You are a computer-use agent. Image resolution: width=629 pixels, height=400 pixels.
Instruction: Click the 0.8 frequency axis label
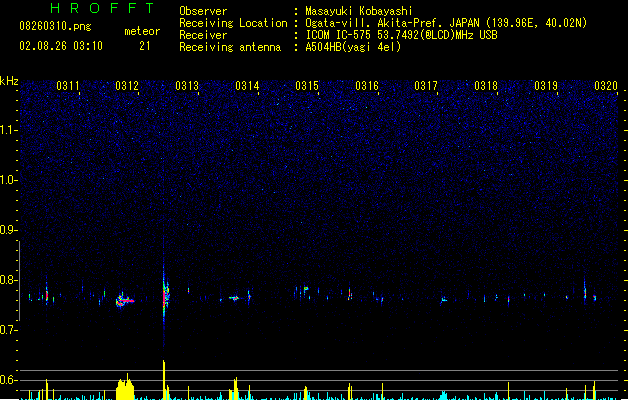[x=9, y=280]
